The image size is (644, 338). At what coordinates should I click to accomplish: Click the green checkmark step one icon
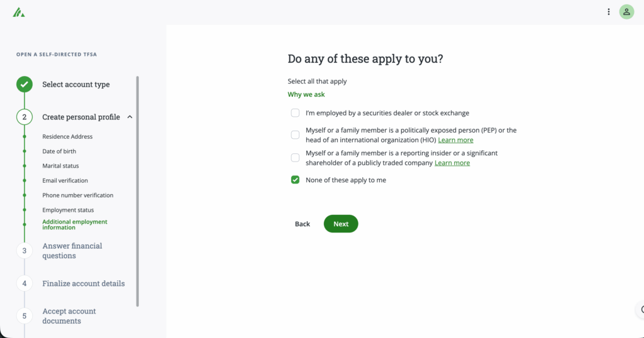coord(25,84)
